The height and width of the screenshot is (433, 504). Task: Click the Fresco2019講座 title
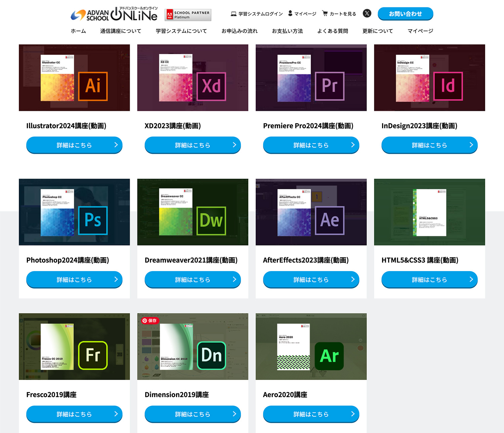51,395
